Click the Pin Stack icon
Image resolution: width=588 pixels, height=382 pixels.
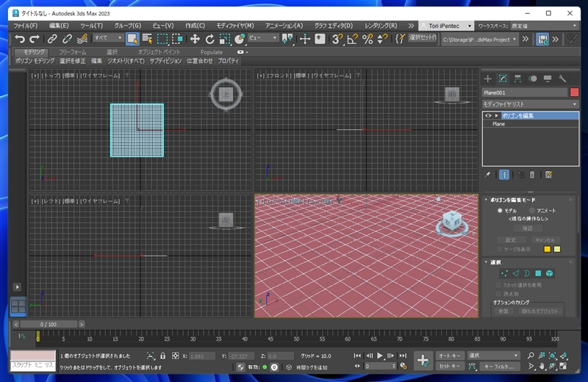tap(487, 175)
